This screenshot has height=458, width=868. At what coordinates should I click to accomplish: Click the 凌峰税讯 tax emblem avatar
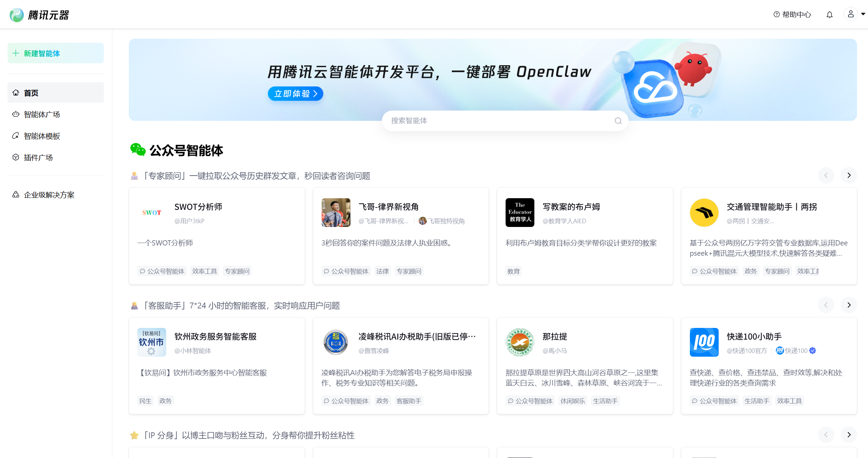coord(336,342)
